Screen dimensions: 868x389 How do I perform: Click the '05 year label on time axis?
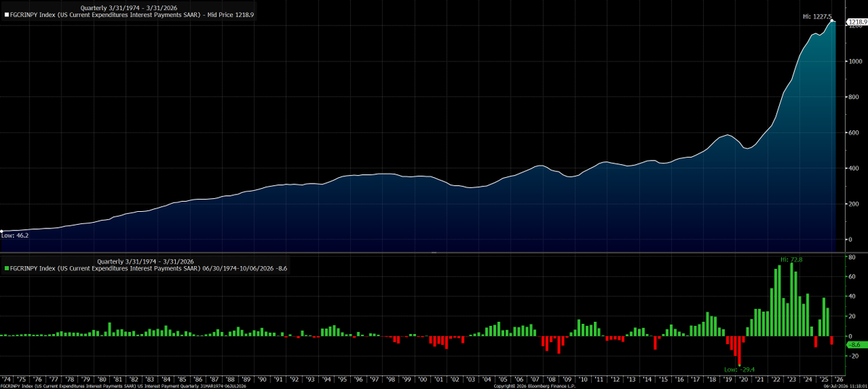point(503,379)
